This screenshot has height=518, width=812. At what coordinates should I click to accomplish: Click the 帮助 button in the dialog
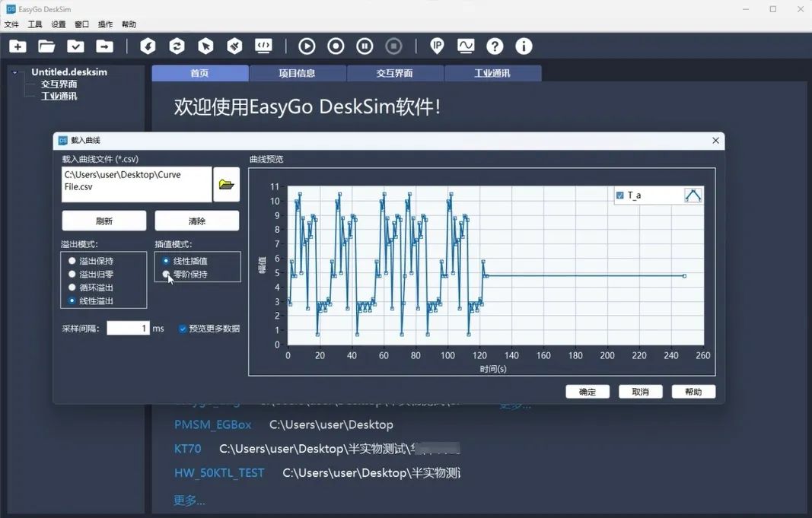click(693, 392)
